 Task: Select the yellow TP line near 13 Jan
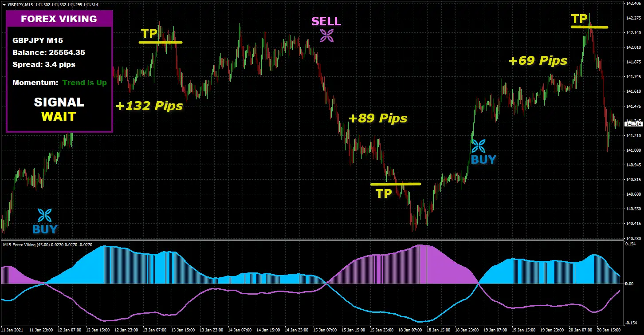coord(161,42)
